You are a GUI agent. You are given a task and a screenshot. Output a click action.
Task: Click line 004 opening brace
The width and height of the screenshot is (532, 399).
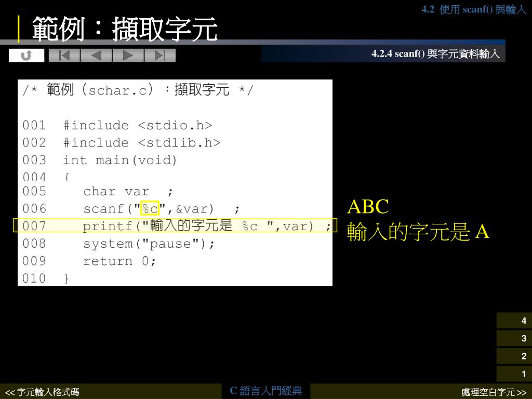[46, 177]
